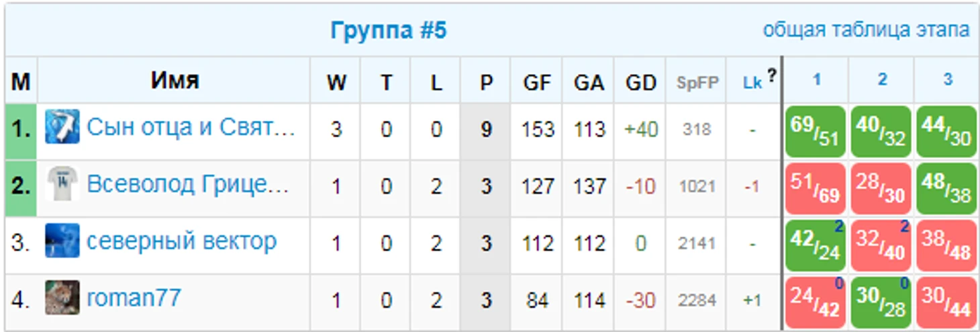980x332 pixels.
Task: Click Группа #5 title heading
Action: pos(388,31)
